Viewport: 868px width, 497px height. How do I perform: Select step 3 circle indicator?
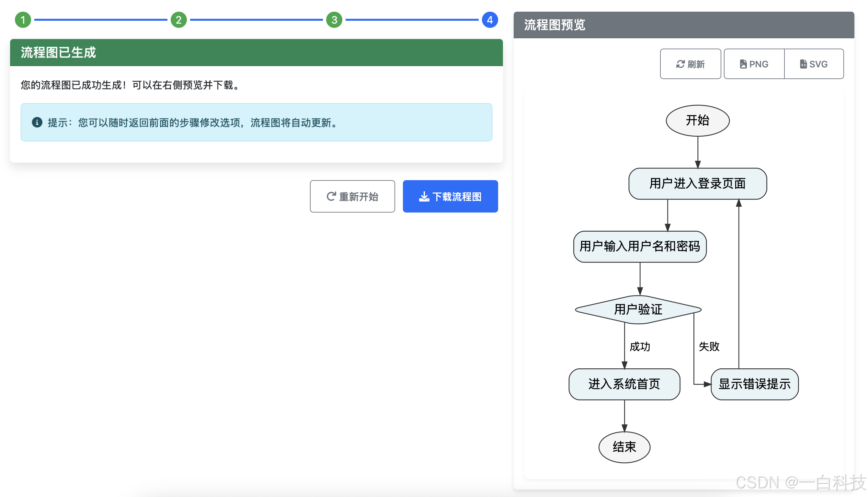pyautogui.click(x=334, y=20)
